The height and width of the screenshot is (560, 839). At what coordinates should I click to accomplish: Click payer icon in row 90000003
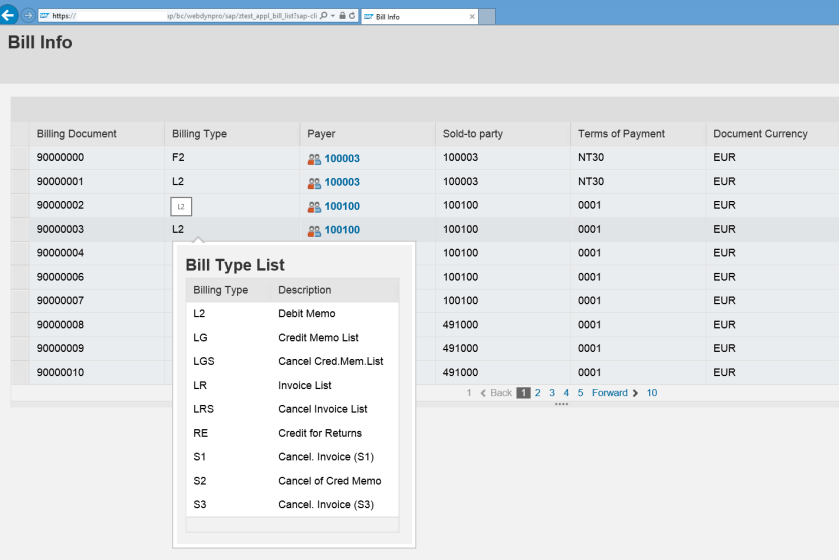pyautogui.click(x=314, y=230)
